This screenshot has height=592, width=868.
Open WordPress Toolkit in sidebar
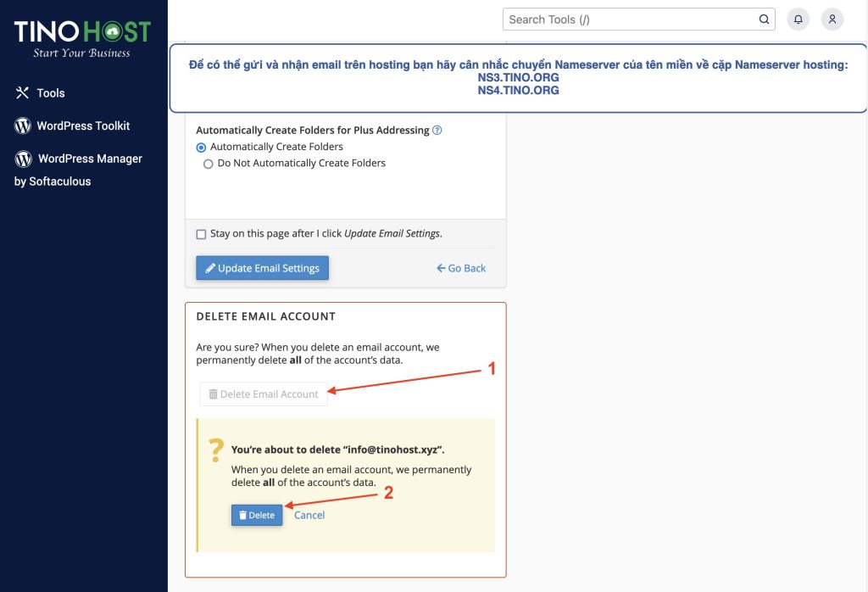click(x=73, y=126)
